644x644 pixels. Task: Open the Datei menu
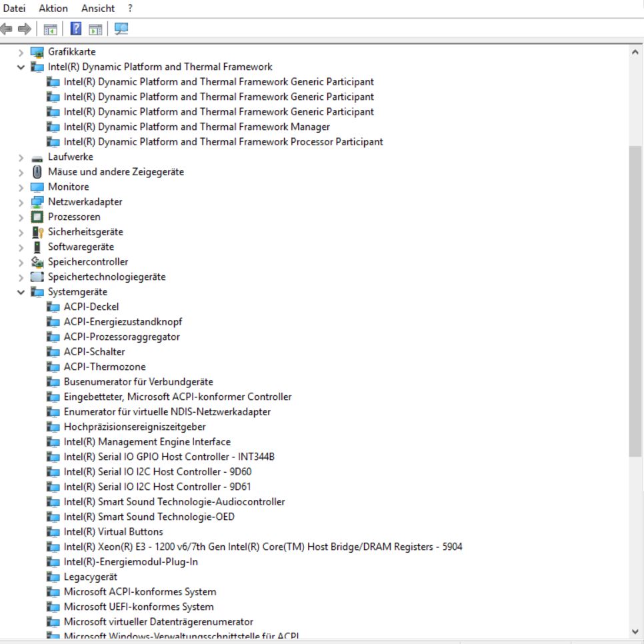pyautogui.click(x=14, y=8)
